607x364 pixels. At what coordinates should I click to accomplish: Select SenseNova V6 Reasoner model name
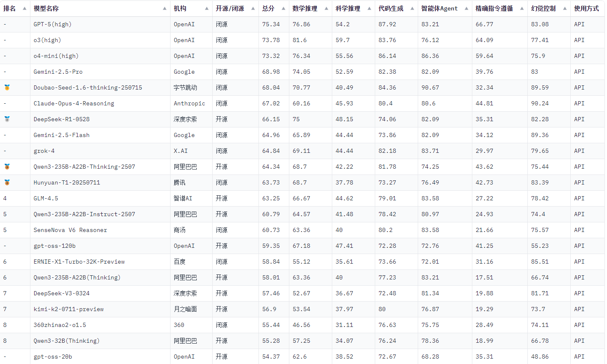(x=70, y=230)
